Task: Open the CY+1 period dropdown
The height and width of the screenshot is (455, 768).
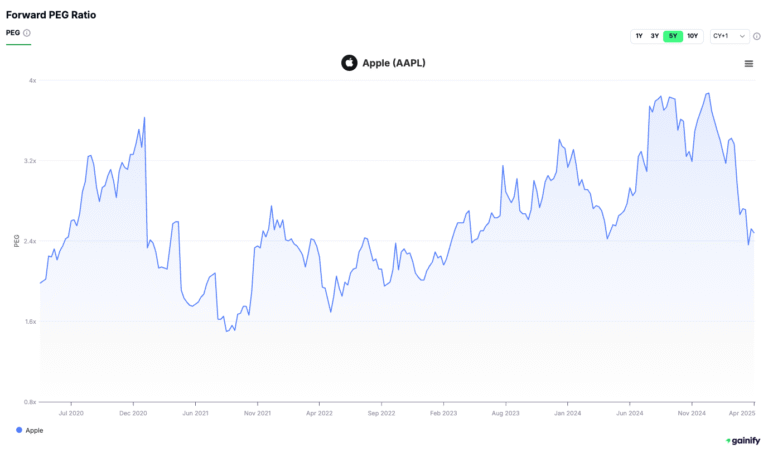Action: 729,36
